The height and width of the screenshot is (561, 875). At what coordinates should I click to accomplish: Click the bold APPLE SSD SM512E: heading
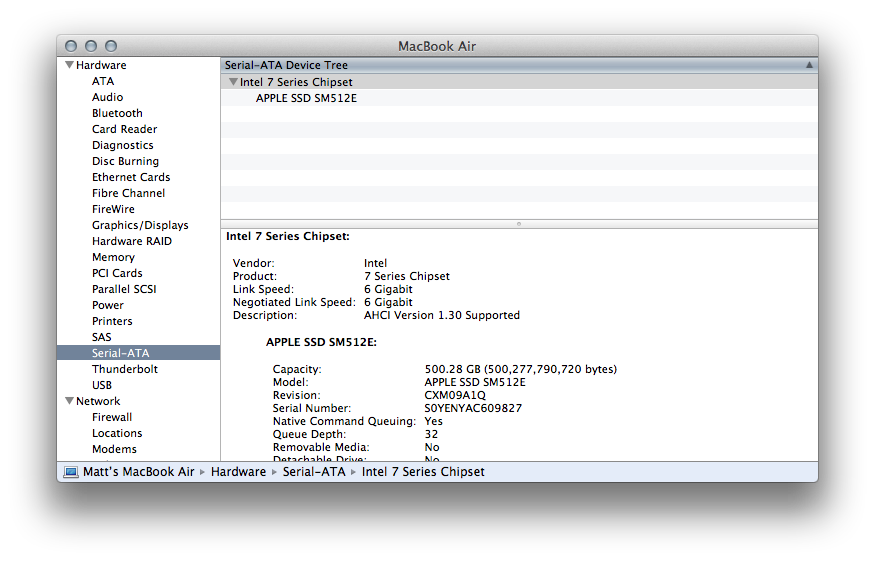coord(321,342)
